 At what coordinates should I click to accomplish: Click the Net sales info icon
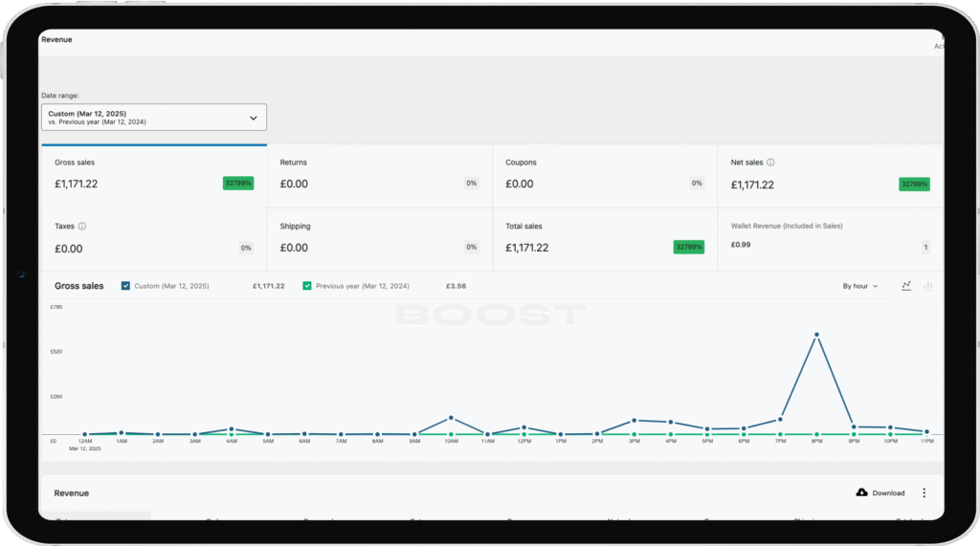click(770, 163)
